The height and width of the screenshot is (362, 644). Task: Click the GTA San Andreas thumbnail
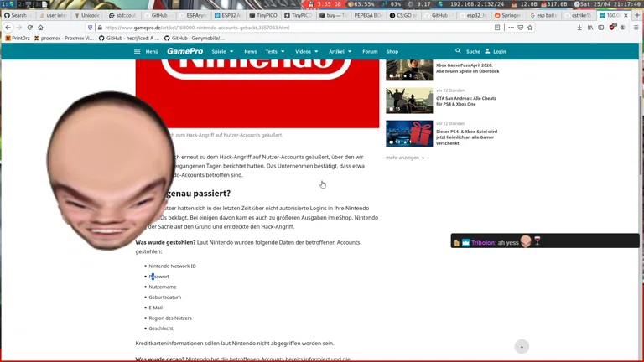pyautogui.click(x=409, y=101)
